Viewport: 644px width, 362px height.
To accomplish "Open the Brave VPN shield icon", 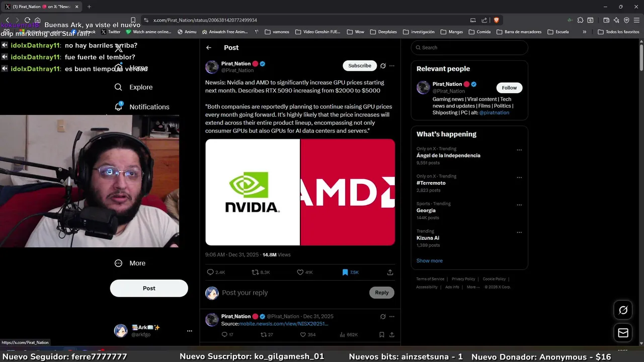I will (x=626, y=20).
